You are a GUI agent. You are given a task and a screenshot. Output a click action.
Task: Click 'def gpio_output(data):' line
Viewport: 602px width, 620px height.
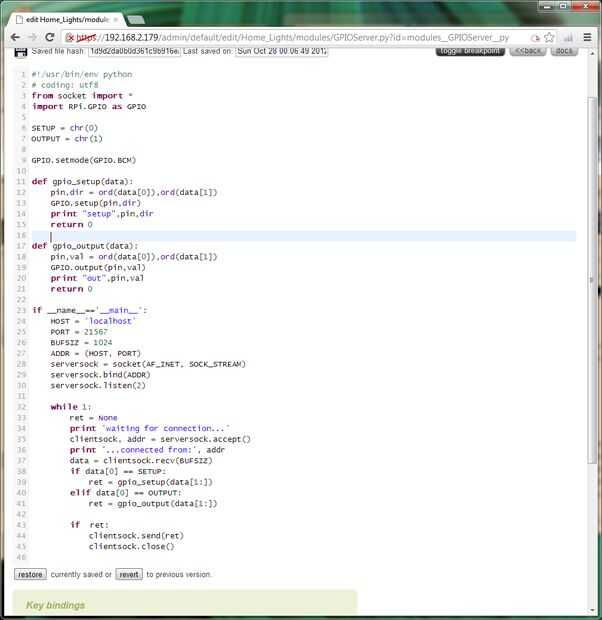click(x=85, y=246)
